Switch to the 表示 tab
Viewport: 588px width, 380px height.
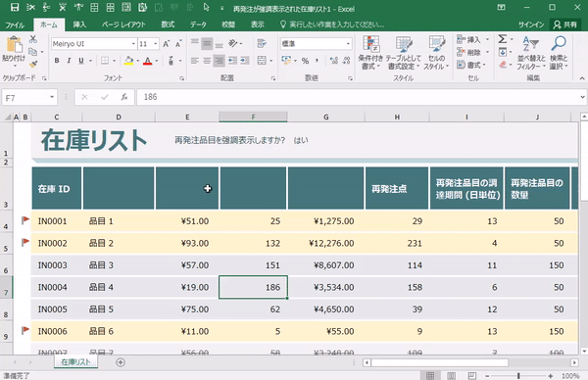click(258, 24)
